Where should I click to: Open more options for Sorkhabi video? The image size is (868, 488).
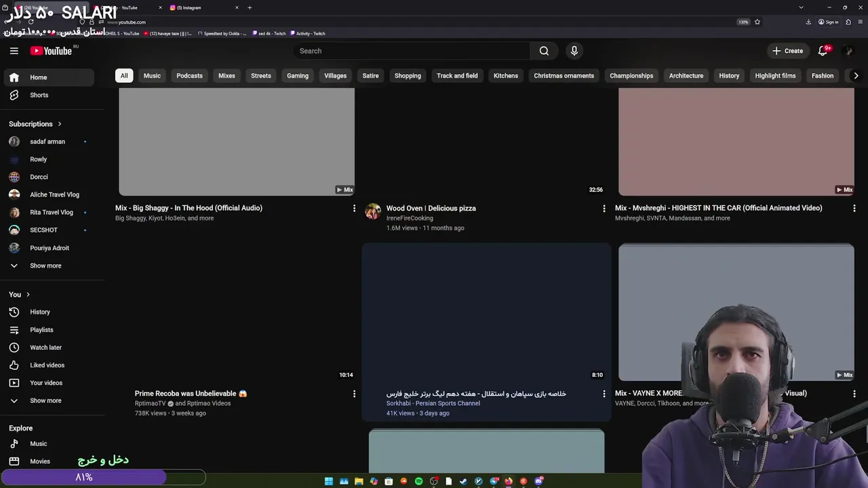click(x=604, y=394)
